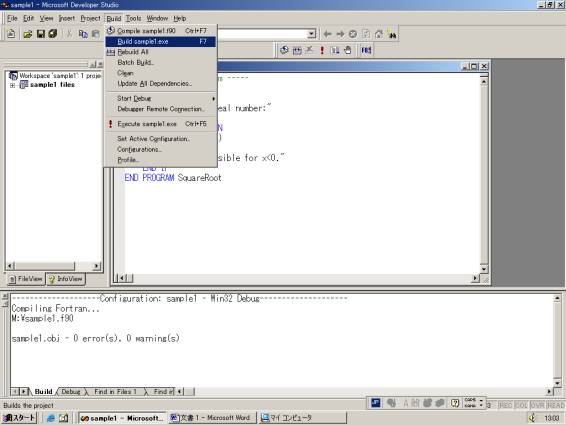The height and width of the screenshot is (425, 566).
Task: Click the Stop round toolbar icon
Action: pyautogui.click(x=353, y=34)
